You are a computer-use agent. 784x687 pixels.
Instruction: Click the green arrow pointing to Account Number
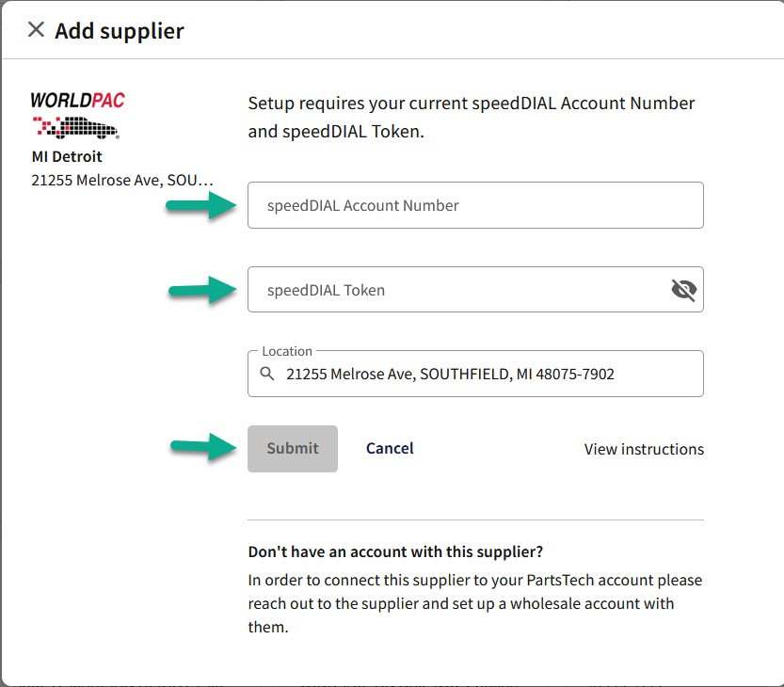(x=201, y=205)
